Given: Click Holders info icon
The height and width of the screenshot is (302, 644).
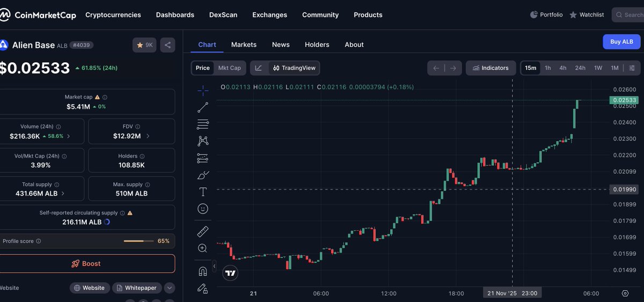Looking at the screenshot, I should [142, 156].
